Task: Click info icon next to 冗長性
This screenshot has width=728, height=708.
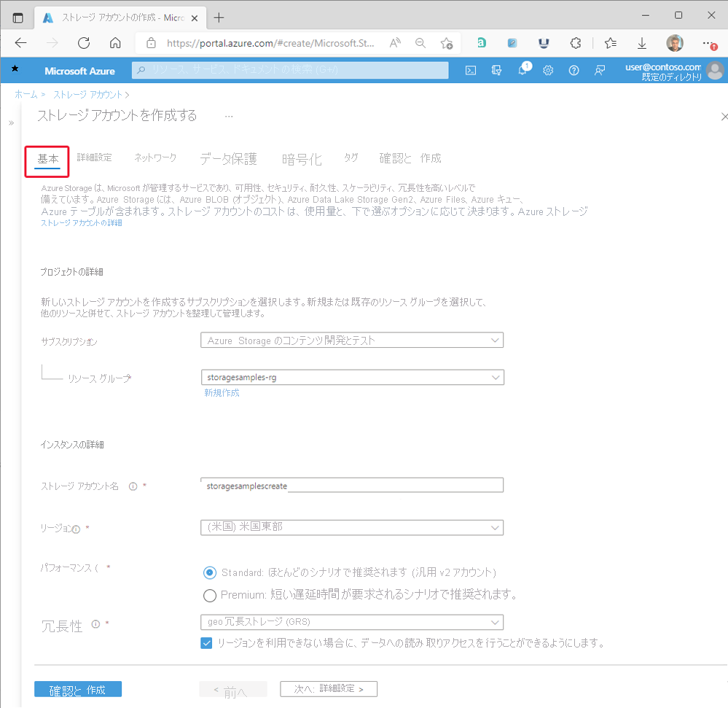Action: coord(95,624)
